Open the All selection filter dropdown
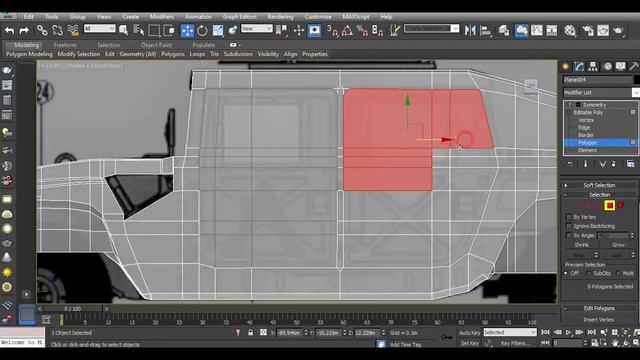This screenshot has width=640, height=360. [x=100, y=29]
